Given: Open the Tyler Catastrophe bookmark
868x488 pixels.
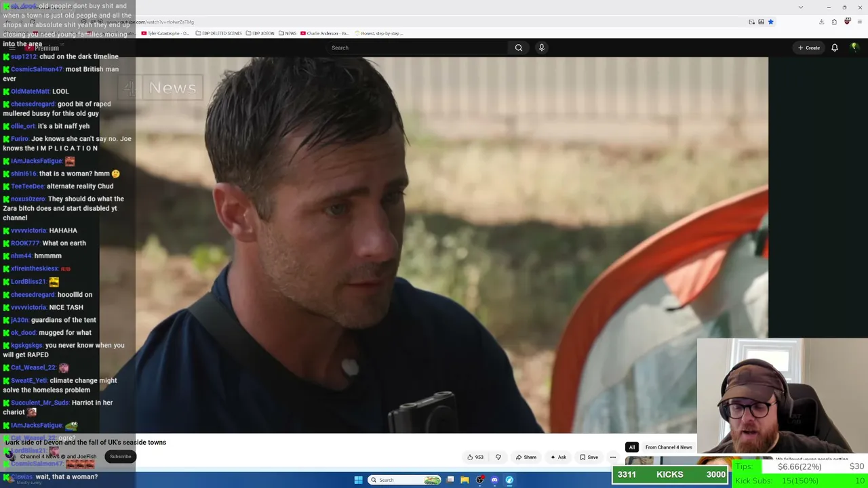Looking at the screenshot, I should [165, 33].
